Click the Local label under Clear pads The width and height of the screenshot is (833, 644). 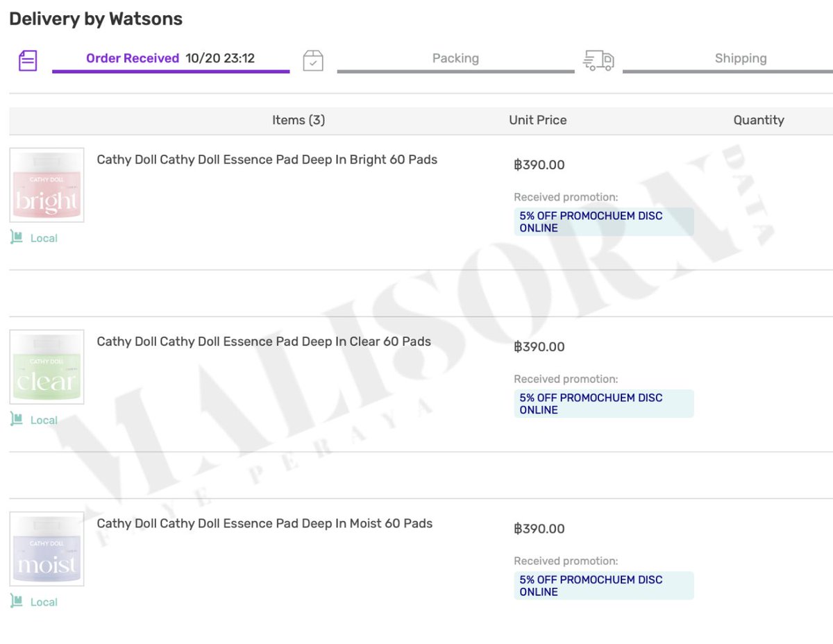(x=44, y=420)
